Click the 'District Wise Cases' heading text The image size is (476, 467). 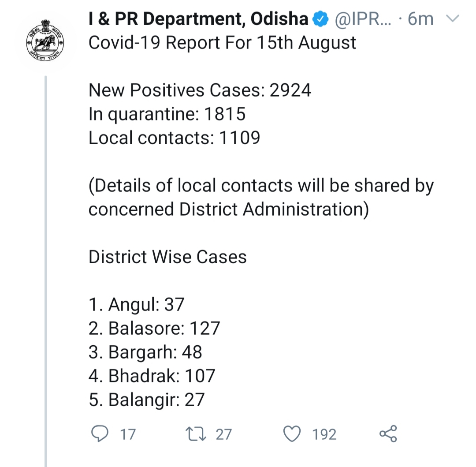167,257
